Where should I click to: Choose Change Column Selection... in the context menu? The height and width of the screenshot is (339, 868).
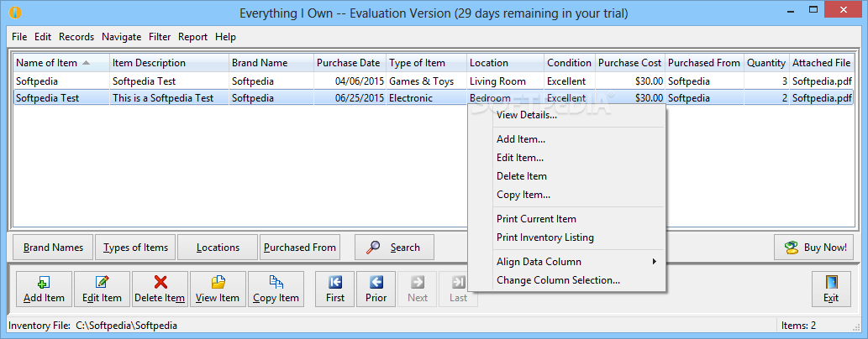[567, 279]
